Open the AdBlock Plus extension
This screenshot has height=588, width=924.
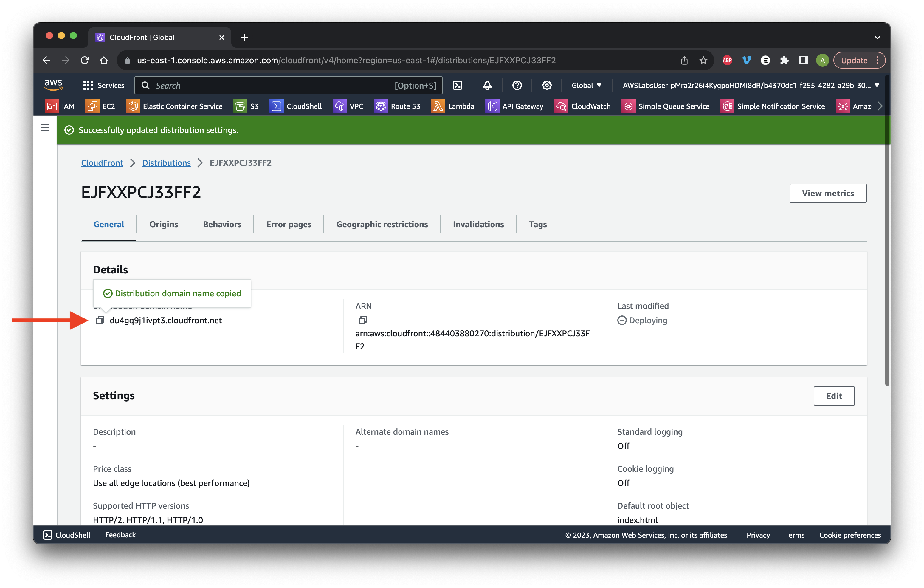coord(727,60)
